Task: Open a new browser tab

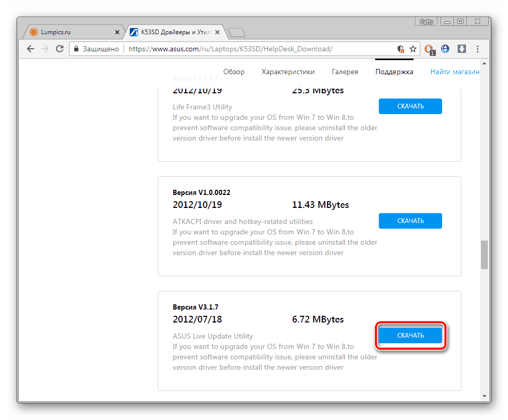Action: pyautogui.click(x=237, y=33)
